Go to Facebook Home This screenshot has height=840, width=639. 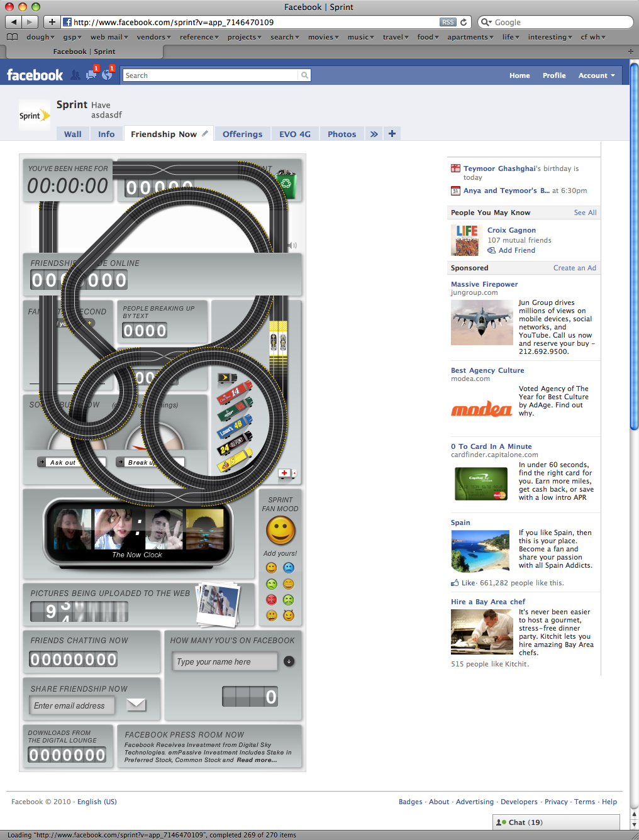click(x=520, y=75)
